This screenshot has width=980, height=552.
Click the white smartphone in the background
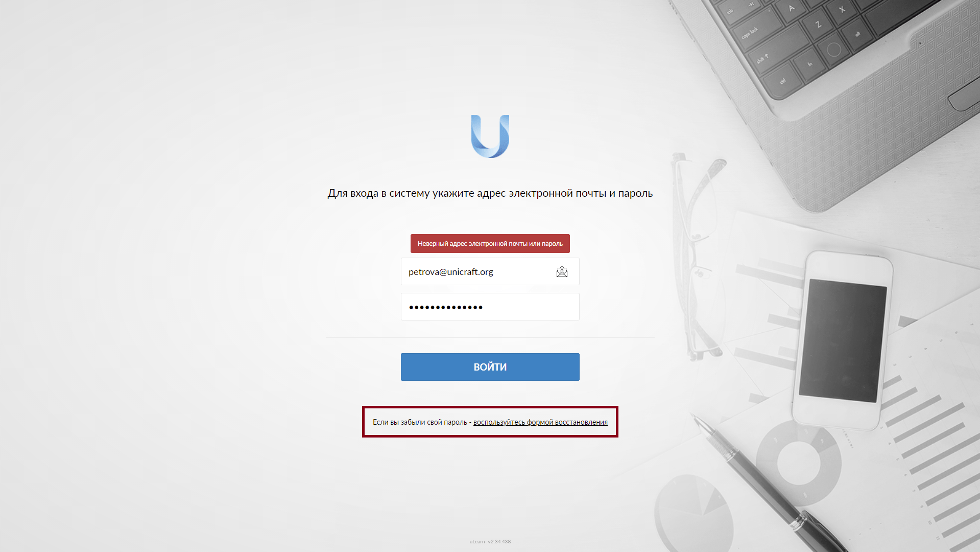pyautogui.click(x=843, y=340)
